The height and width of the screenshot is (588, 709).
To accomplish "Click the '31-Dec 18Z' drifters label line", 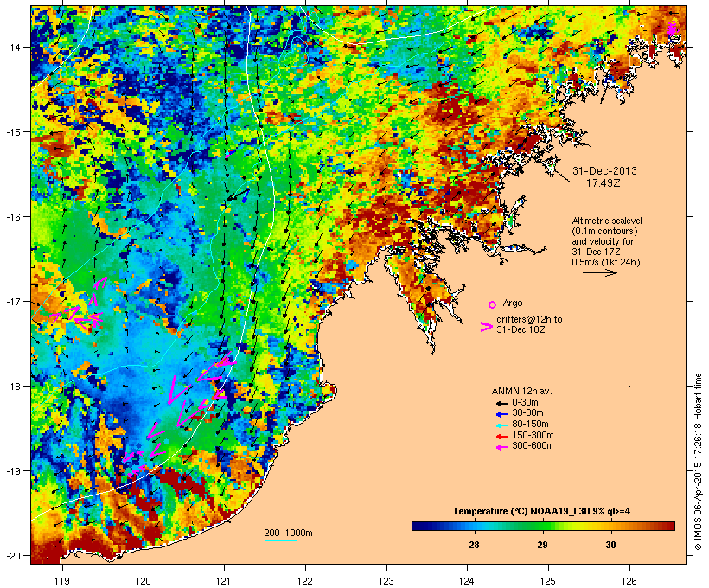I will 521,329.
